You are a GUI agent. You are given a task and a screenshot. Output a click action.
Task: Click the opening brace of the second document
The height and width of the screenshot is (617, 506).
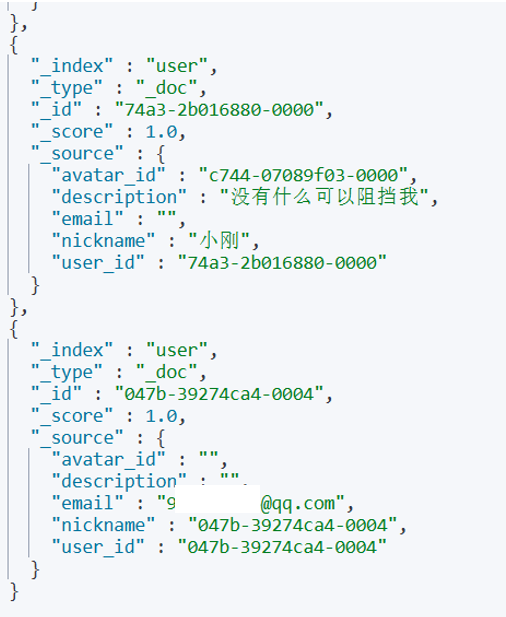tap(14, 329)
